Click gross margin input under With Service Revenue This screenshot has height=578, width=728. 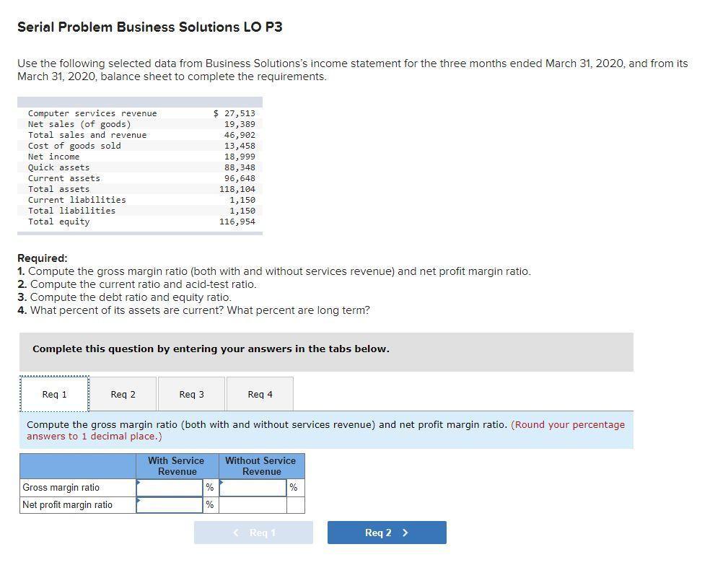(x=172, y=487)
